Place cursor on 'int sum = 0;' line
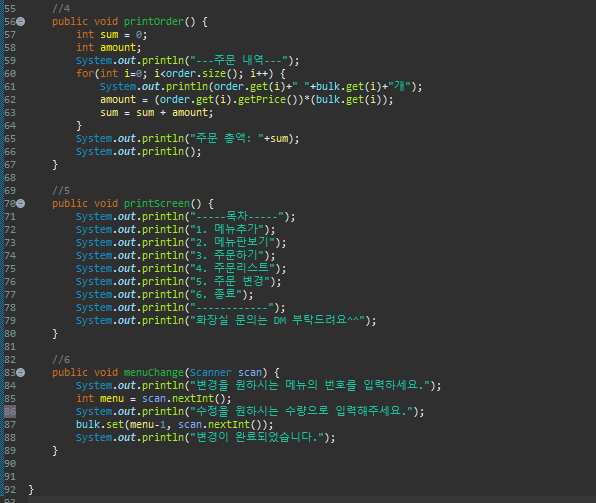 (112, 35)
